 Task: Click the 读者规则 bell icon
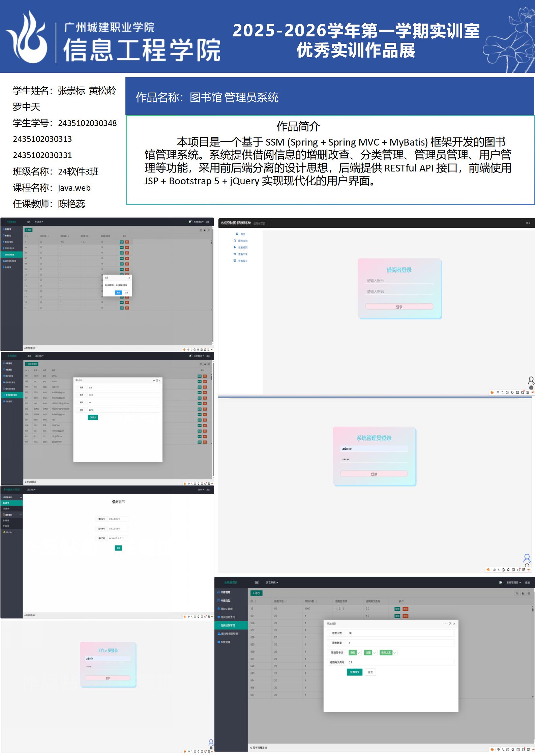coord(235,247)
